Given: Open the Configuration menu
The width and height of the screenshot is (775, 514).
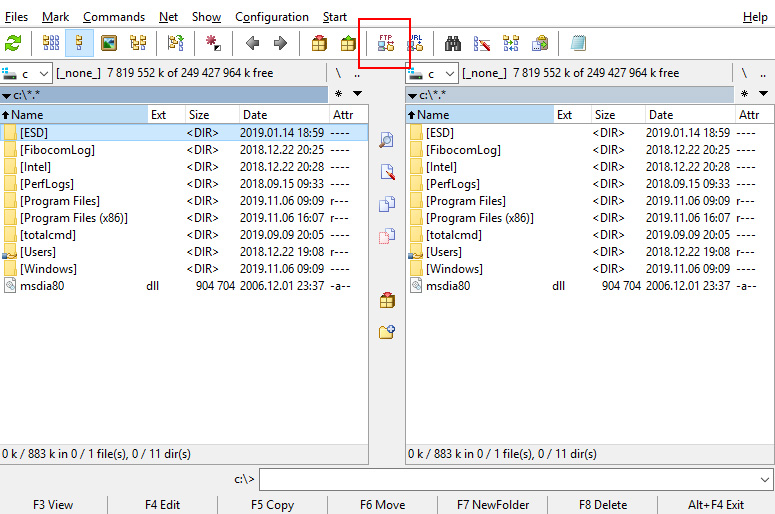Looking at the screenshot, I should 272,17.
